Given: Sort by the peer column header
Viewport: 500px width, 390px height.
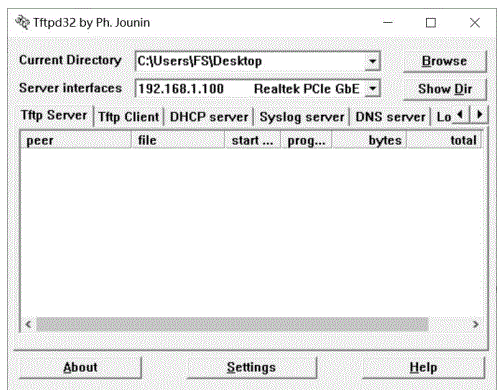Looking at the screenshot, I should coord(76,140).
